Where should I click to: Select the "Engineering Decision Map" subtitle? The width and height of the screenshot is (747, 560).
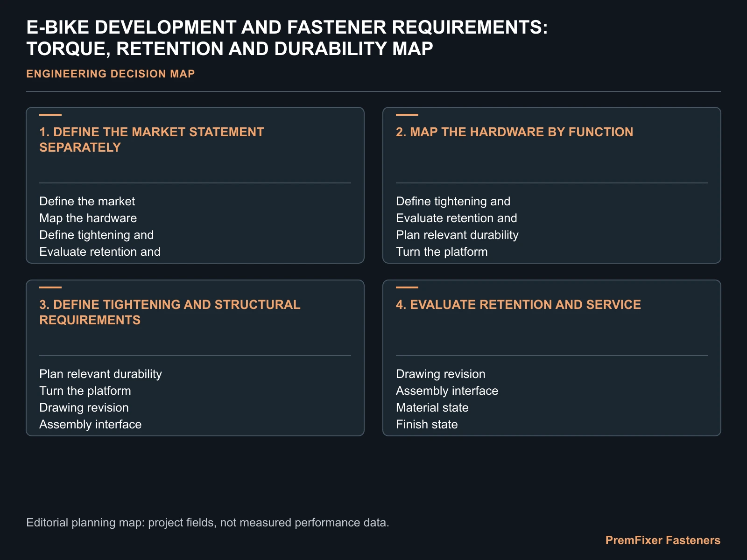tap(111, 74)
